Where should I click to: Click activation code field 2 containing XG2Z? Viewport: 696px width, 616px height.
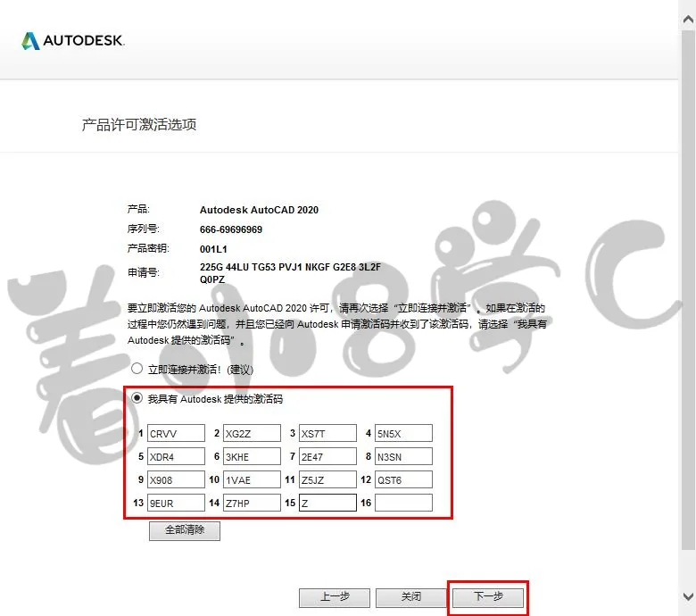(252, 433)
